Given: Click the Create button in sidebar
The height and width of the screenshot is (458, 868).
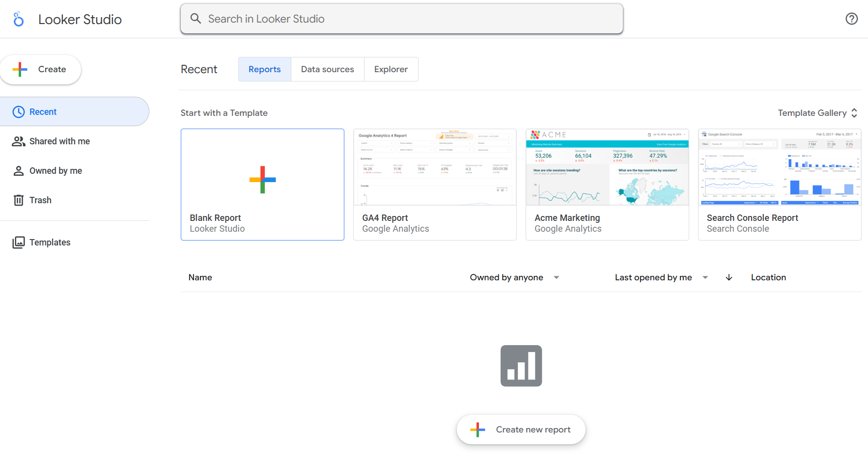Looking at the screenshot, I should pyautogui.click(x=41, y=69).
